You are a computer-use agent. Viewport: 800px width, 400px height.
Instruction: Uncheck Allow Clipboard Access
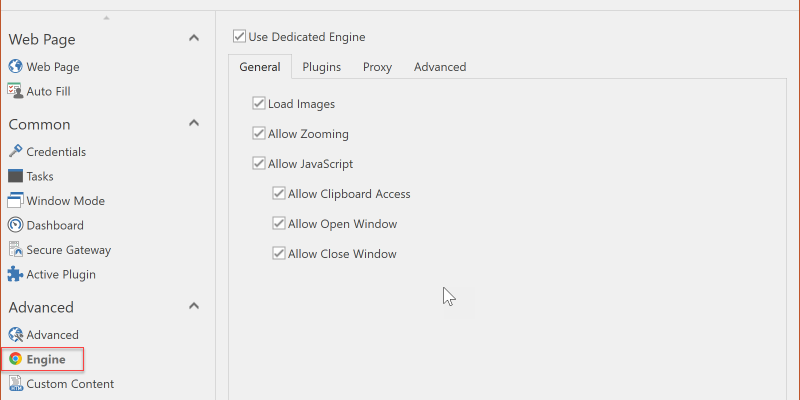[x=280, y=194]
